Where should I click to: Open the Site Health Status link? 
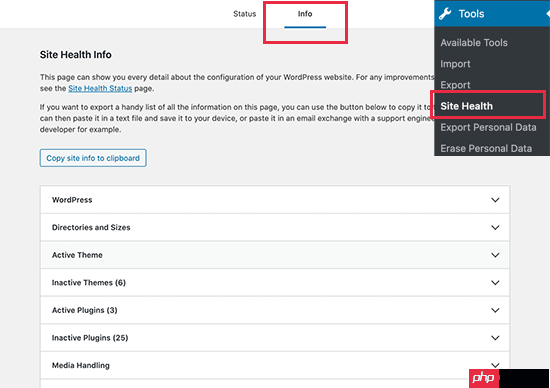tap(100, 88)
